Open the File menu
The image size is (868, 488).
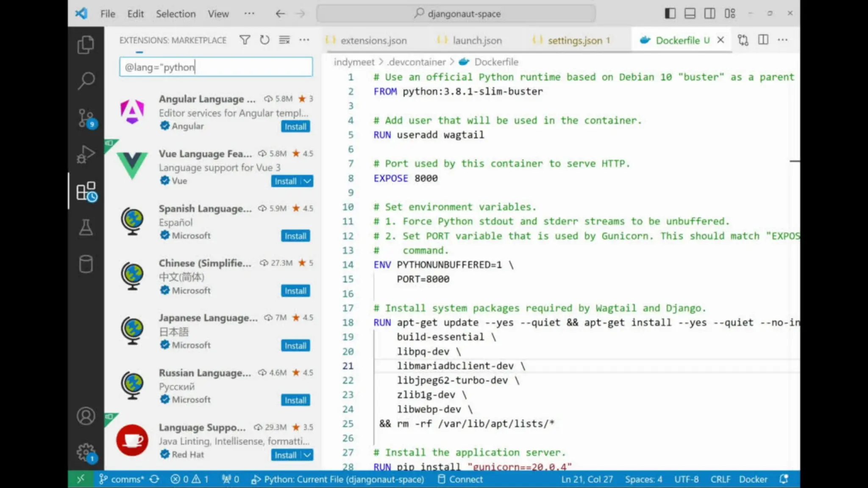108,14
